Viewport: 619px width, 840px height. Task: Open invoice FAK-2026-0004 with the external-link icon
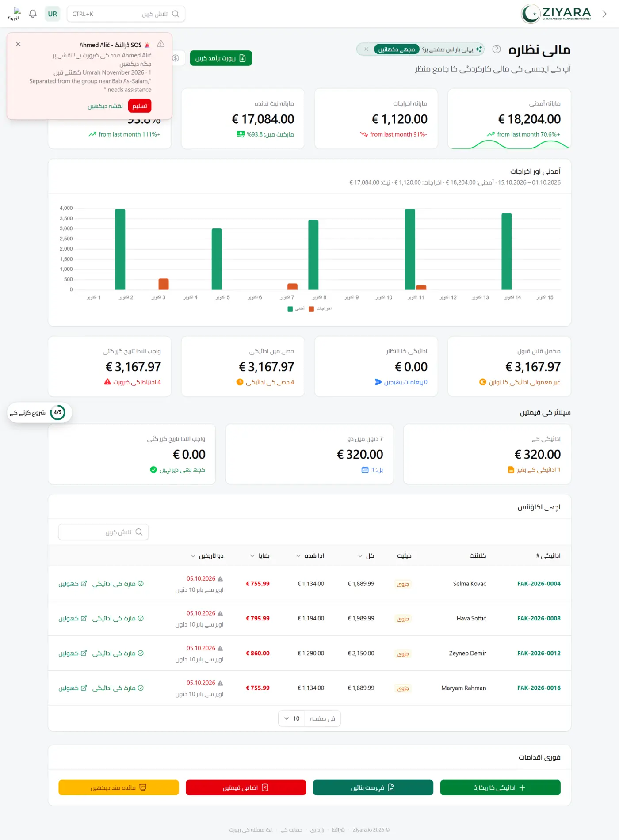click(73, 584)
